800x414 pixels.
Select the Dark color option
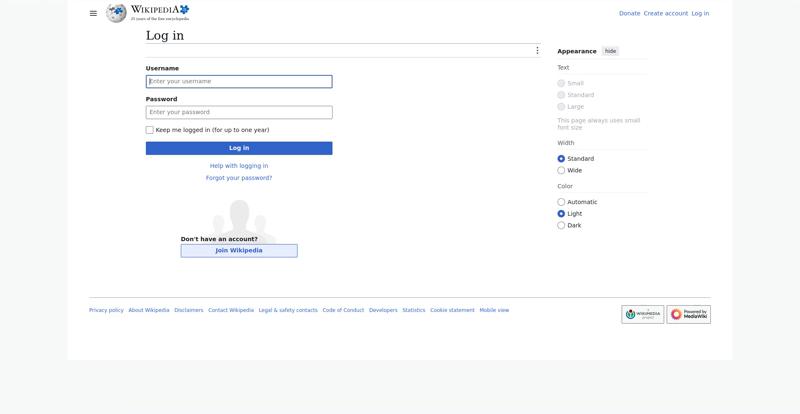pos(561,226)
